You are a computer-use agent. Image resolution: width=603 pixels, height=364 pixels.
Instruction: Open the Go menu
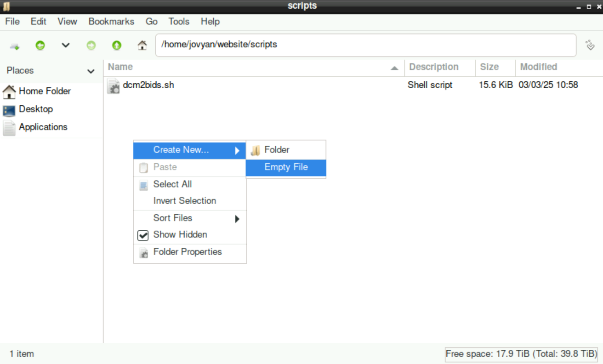(152, 22)
